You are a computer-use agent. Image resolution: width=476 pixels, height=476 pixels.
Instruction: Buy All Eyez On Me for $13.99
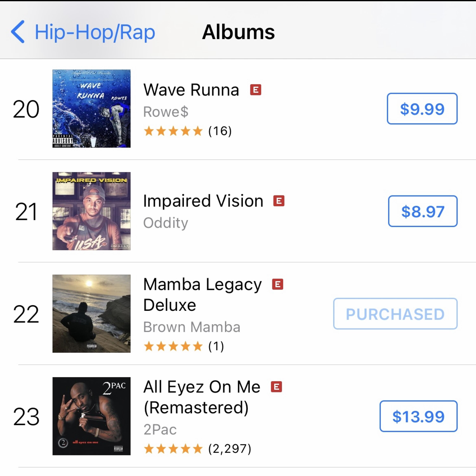point(418,416)
